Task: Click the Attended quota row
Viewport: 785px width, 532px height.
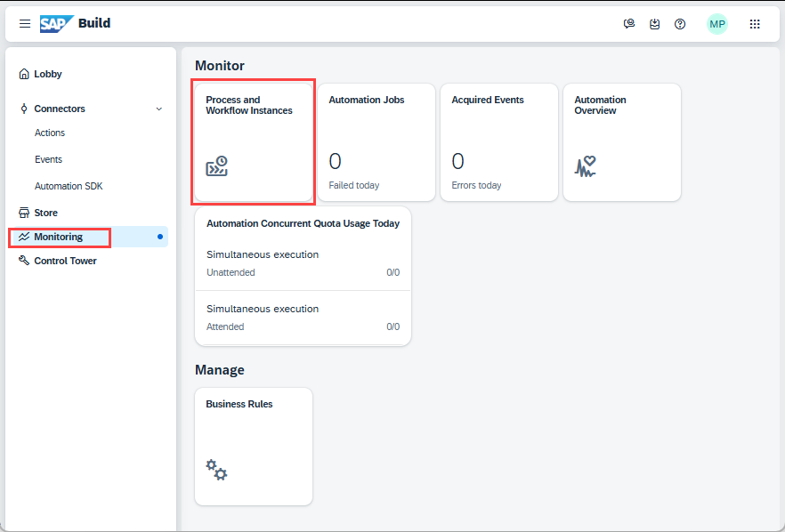Action: pos(303,318)
